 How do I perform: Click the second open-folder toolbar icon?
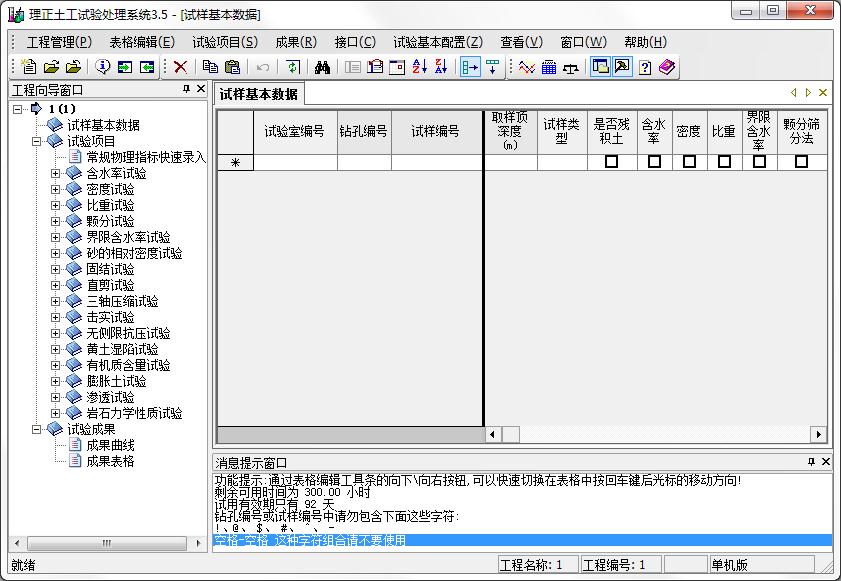(x=73, y=67)
